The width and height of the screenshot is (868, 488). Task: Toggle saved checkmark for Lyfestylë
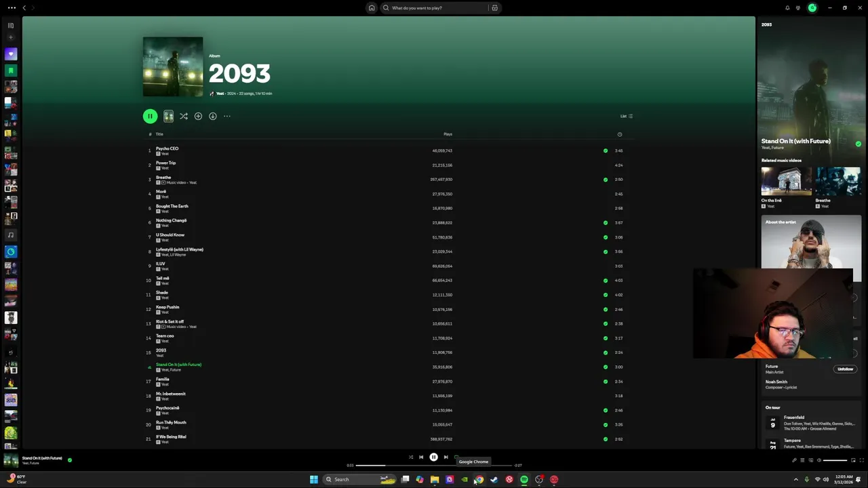tap(606, 251)
